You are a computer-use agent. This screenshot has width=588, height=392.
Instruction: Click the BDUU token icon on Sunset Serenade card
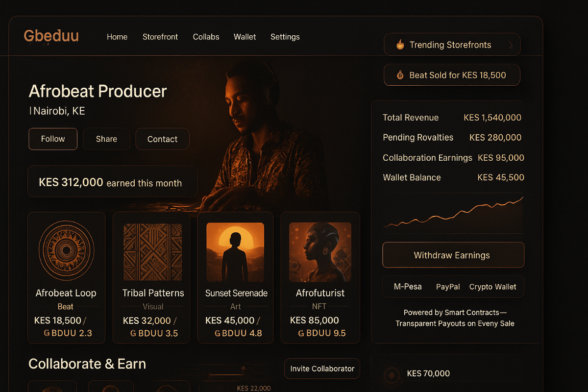[x=217, y=333]
